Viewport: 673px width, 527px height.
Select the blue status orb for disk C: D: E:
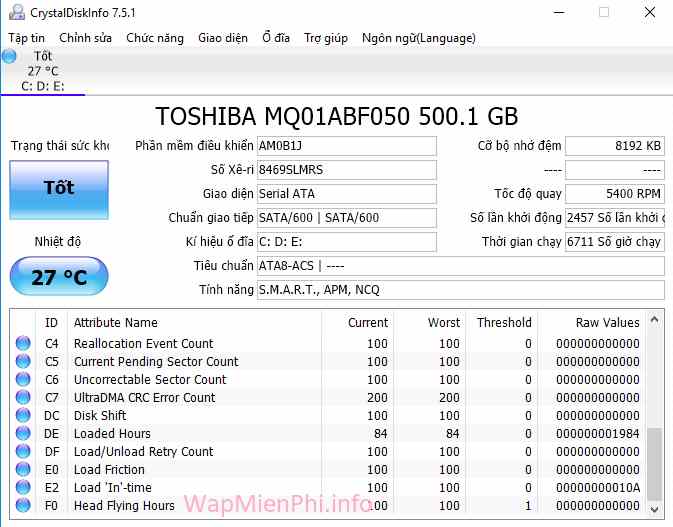click(9, 56)
